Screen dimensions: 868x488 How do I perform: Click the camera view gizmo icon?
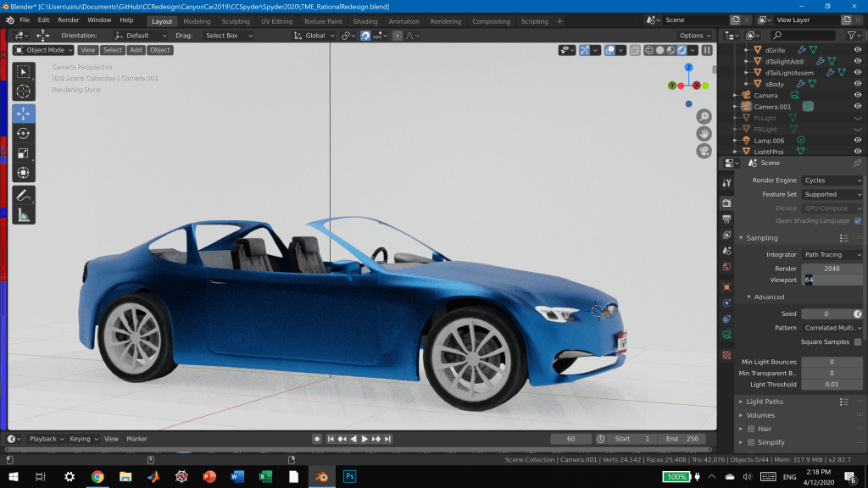pos(704,151)
